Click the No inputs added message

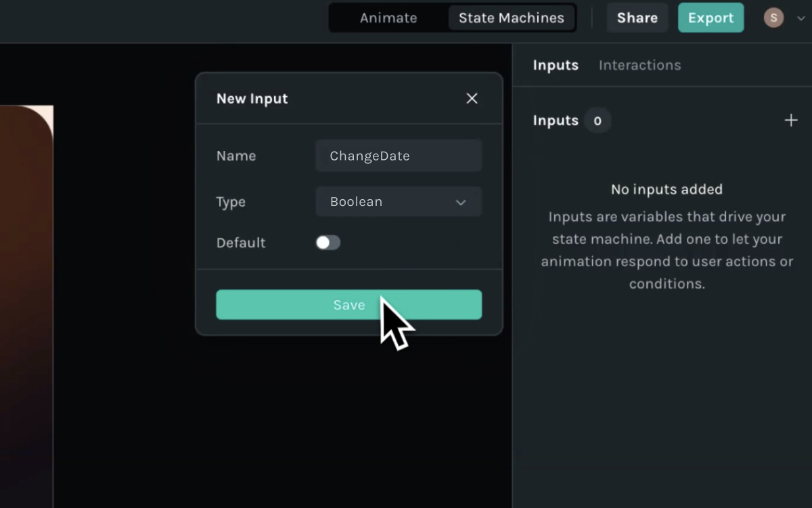[667, 190]
